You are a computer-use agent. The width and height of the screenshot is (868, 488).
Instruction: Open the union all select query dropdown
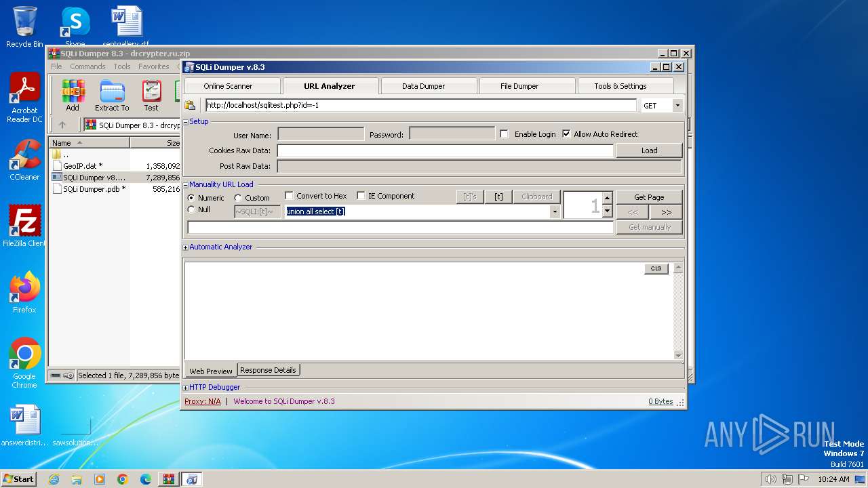tap(555, 211)
